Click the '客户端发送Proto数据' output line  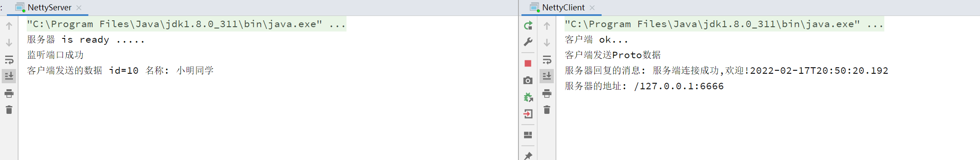click(612, 55)
